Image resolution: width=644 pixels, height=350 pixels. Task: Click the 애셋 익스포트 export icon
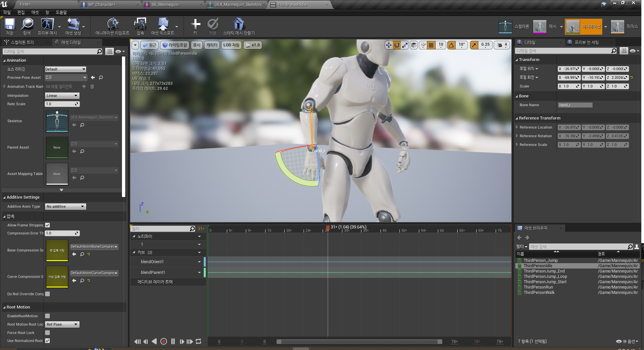(x=163, y=24)
